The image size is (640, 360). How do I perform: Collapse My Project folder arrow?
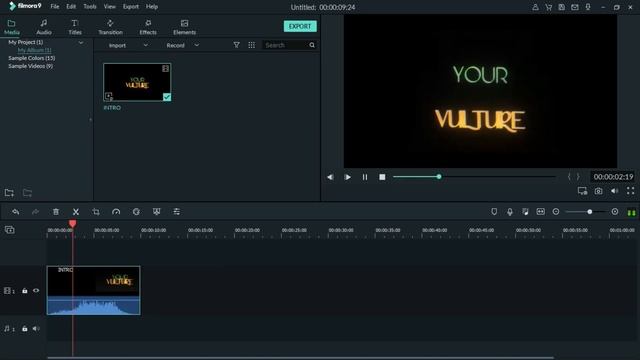point(81,42)
